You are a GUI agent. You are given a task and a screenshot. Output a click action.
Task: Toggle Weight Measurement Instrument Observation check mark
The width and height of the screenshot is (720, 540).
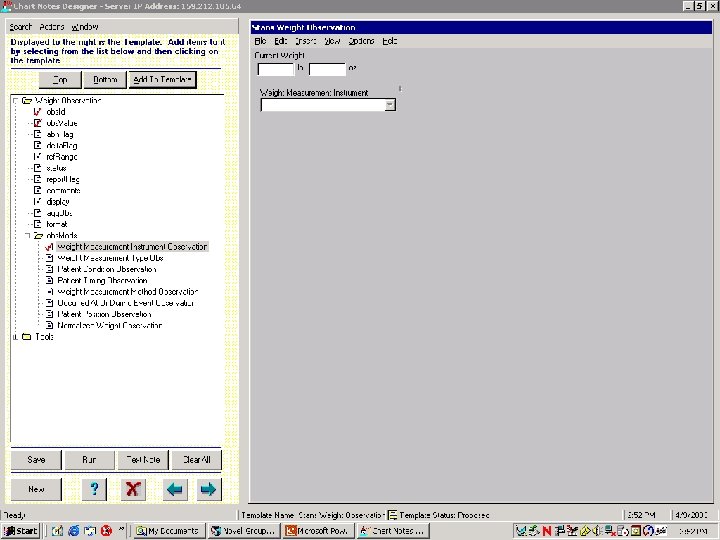pyautogui.click(x=49, y=247)
